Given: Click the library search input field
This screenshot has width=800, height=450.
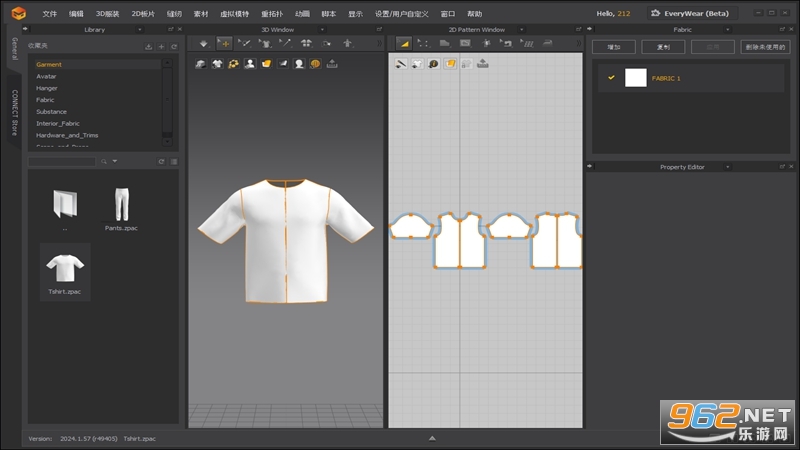Looking at the screenshot, I should (62, 161).
